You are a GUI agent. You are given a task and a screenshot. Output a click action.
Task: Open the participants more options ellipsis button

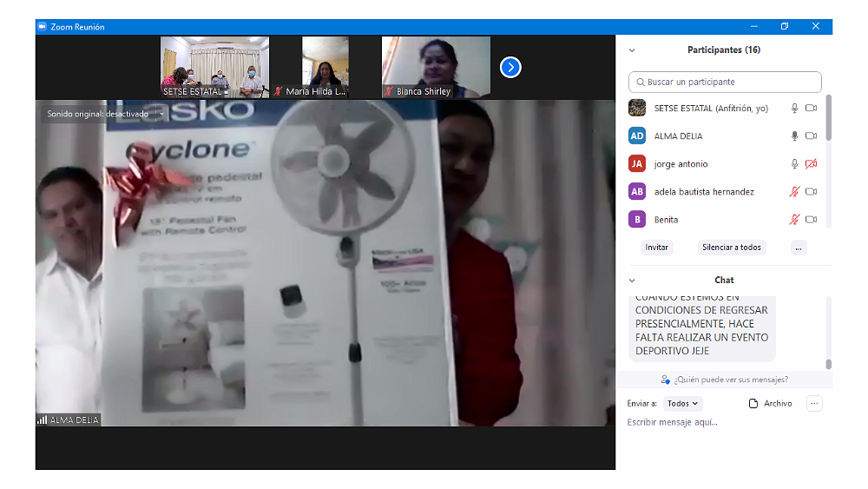pyautogui.click(x=799, y=248)
